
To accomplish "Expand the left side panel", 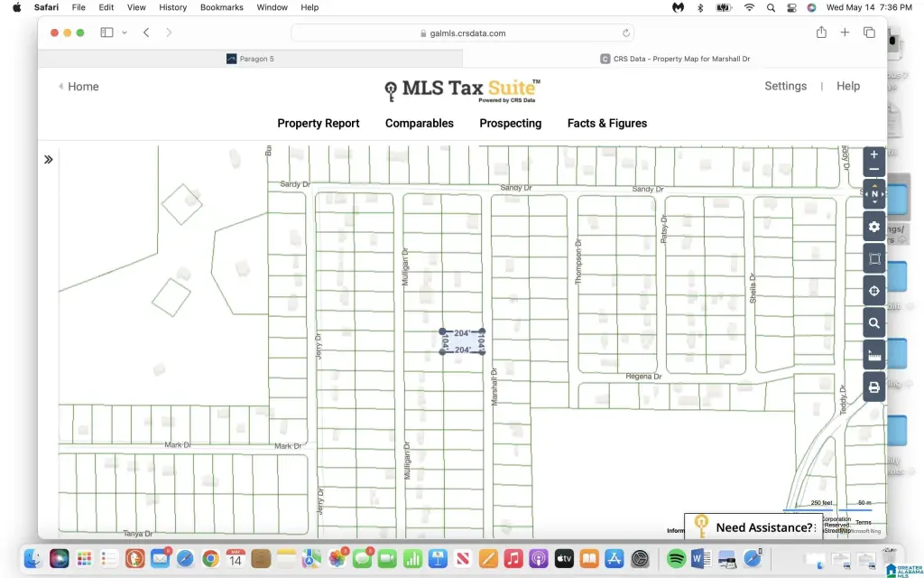I will (49, 159).
